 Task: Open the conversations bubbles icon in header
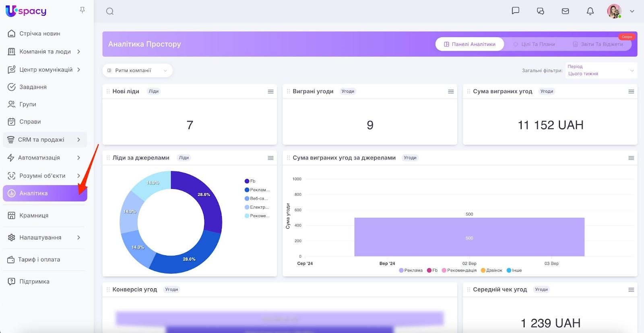[x=540, y=11]
